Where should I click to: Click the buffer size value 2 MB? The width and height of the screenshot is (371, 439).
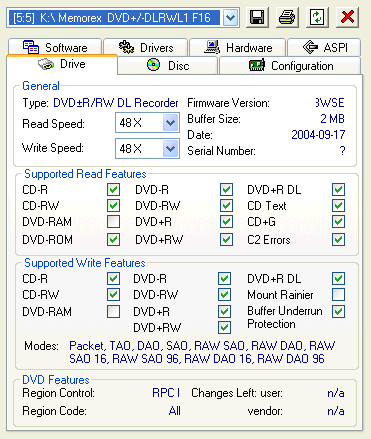coord(332,119)
